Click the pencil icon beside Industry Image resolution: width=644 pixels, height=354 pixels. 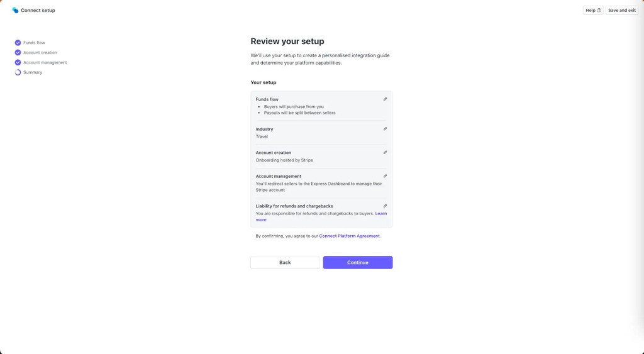point(385,129)
